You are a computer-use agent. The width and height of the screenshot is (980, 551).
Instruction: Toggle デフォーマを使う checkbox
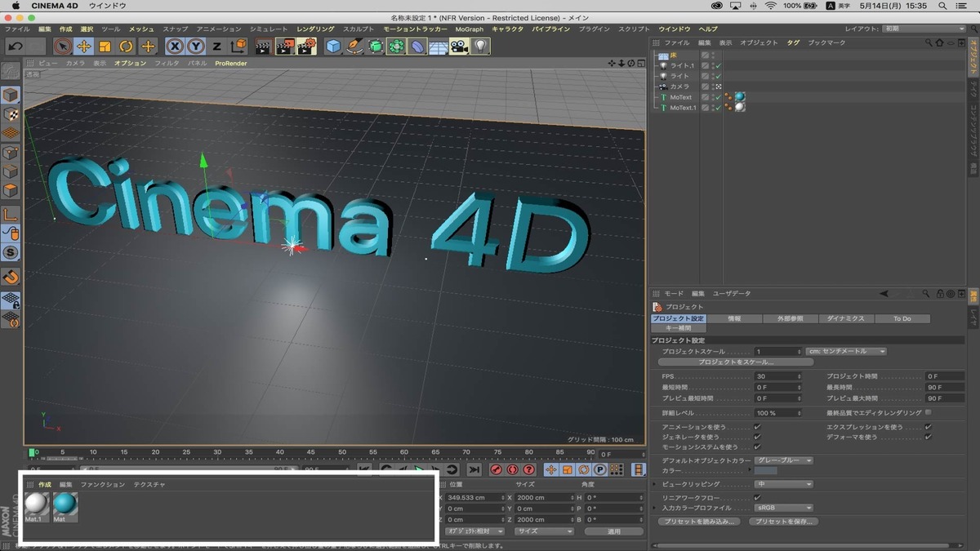[x=929, y=437]
